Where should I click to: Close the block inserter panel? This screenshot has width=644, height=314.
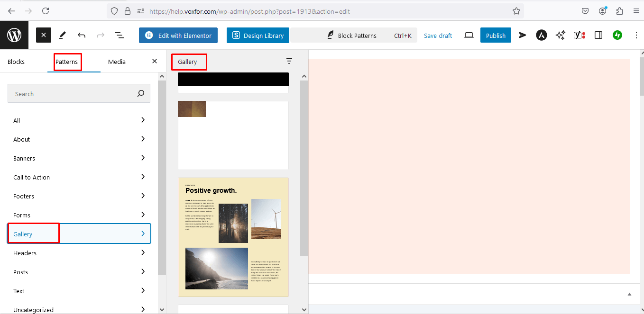(x=43, y=35)
